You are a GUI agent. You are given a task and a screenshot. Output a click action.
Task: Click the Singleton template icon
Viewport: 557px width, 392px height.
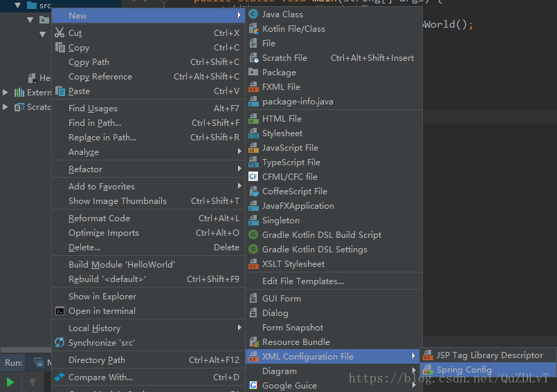pos(253,221)
